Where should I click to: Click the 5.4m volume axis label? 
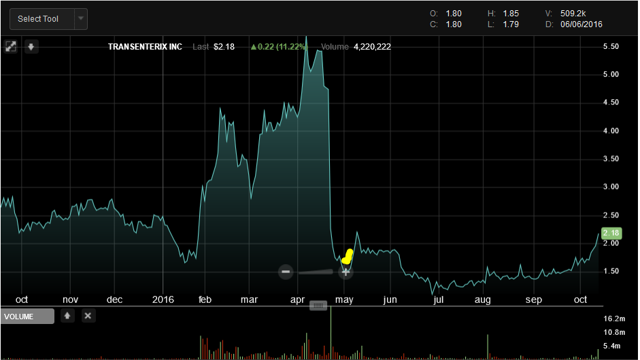[x=612, y=346]
